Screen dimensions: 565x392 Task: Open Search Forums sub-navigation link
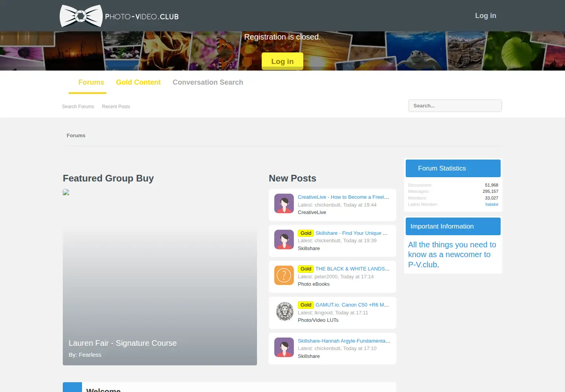(x=78, y=107)
